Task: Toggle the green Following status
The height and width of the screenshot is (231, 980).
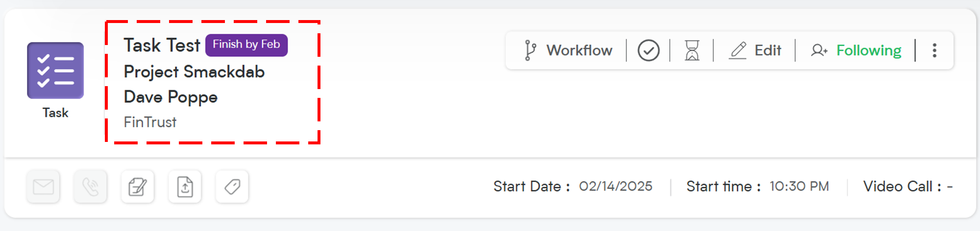Action: point(869,50)
